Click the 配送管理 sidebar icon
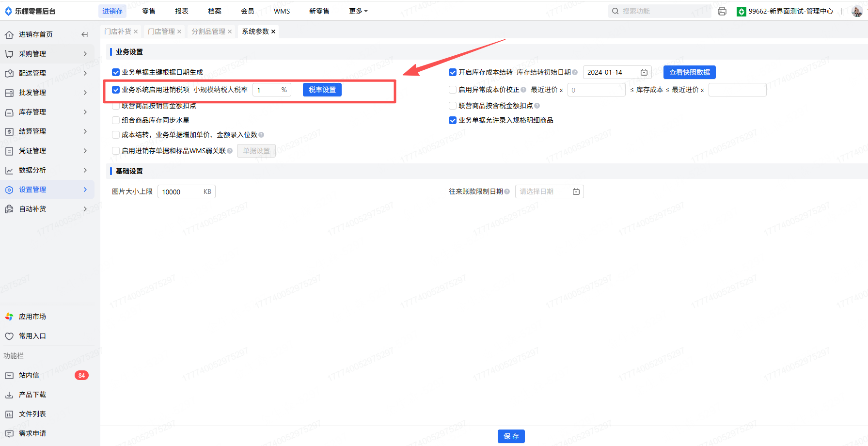 [9, 73]
